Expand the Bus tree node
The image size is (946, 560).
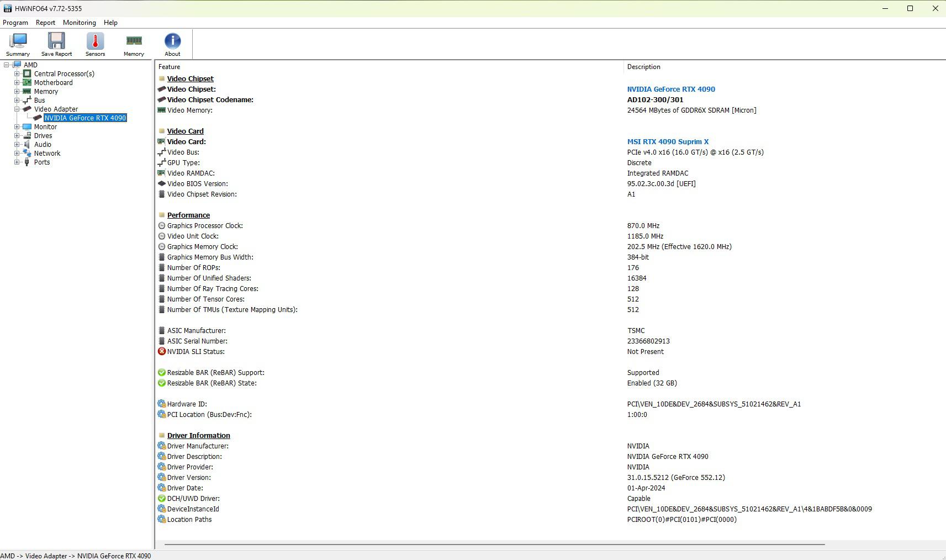[17, 100]
